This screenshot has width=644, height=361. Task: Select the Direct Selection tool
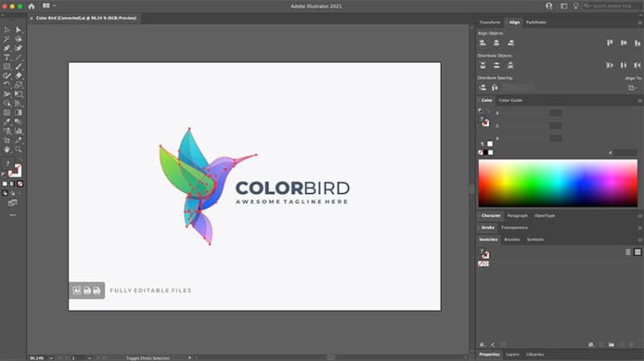pyautogui.click(x=19, y=30)
